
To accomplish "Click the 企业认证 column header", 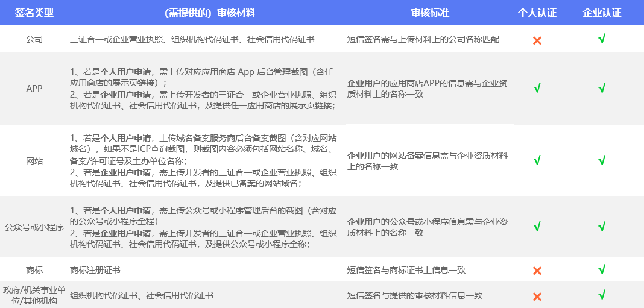I will tap(602, 13).
